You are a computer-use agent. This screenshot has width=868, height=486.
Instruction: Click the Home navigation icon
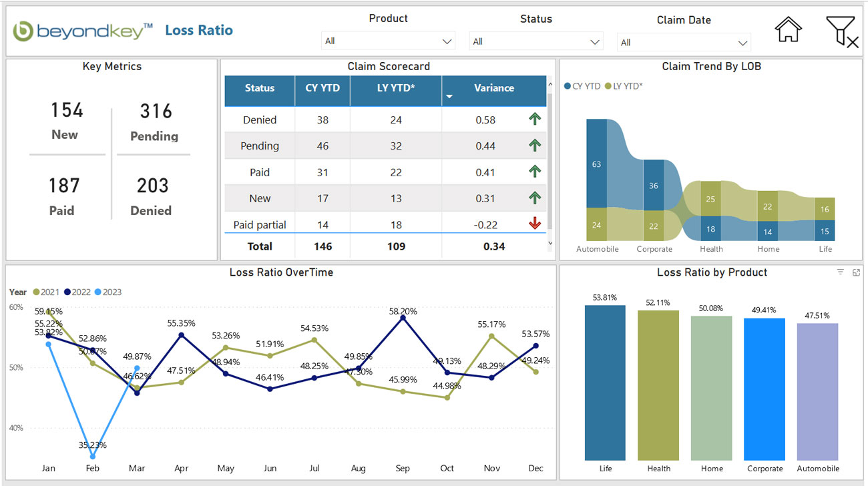point(788,30)
